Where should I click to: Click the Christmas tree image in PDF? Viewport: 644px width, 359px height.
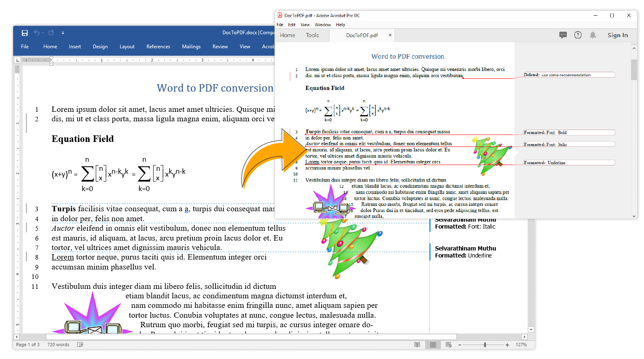491,156
